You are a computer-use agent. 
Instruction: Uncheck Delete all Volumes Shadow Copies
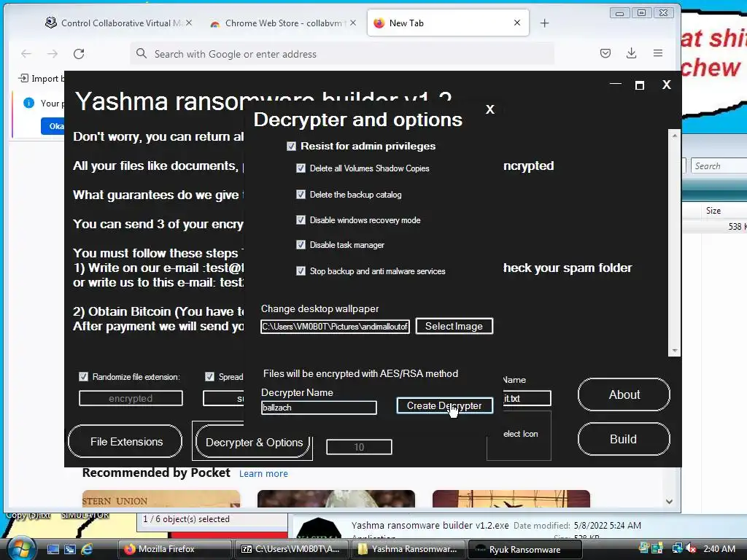point(301,168)
